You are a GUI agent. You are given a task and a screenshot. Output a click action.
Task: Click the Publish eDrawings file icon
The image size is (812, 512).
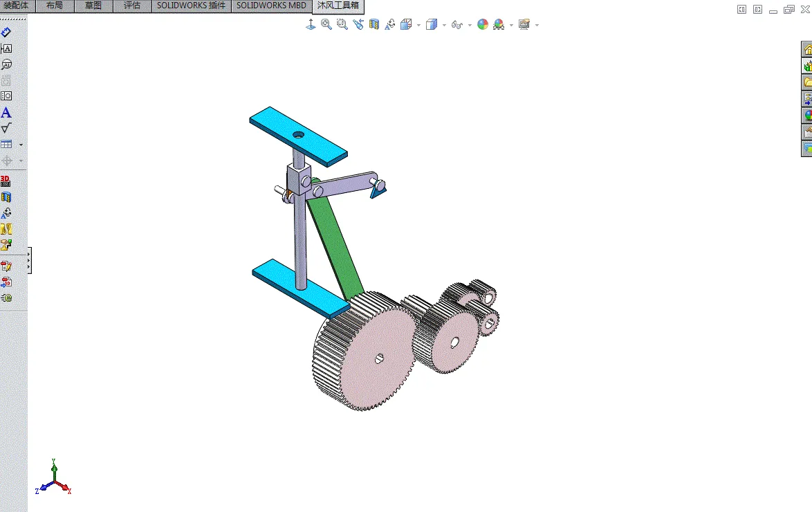point(6,298)
